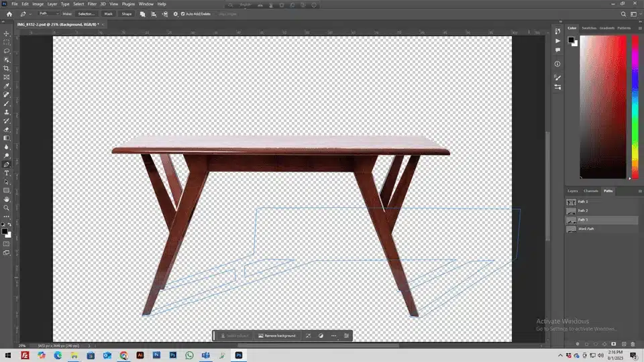Image resolution: width=644 pixels, height=362 pixels.
Task: Click the foreground color swatch in Color panel
Action: tap(571, 40)
